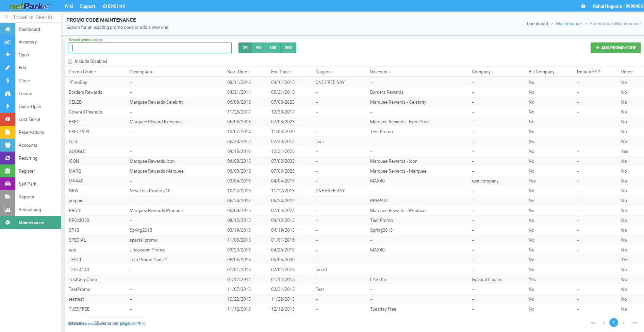Click the Lost Ticket alert icon
644x332 pixels.
(x=7, y=119)
